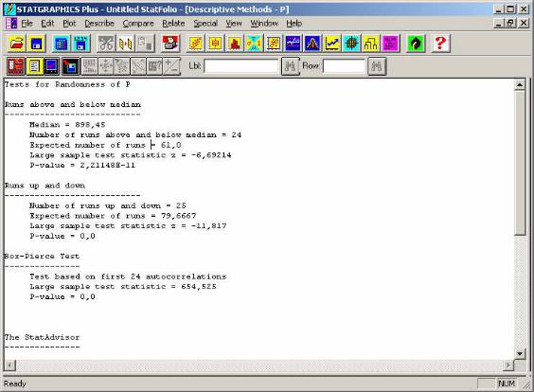534x392 pixels.
Task: Open the dendrogram cluster analysis icon
Action: pyautogui.click(x=371, y=44)
